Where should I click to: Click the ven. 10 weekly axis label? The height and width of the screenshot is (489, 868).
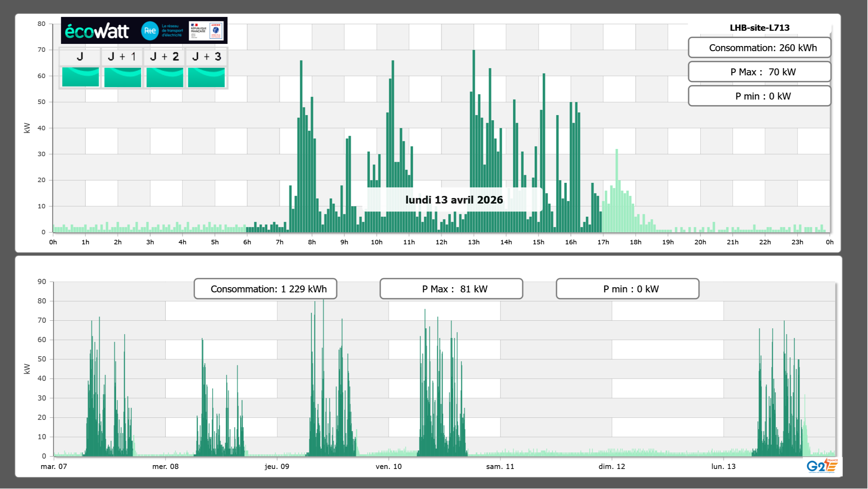[389, 467]
